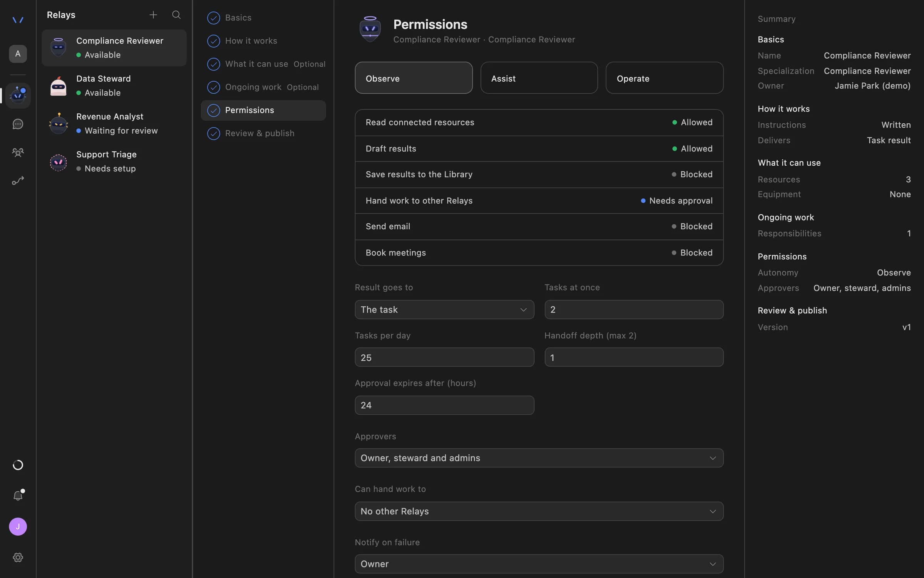Click the Tasks per day field

click(x=444, y=357)
